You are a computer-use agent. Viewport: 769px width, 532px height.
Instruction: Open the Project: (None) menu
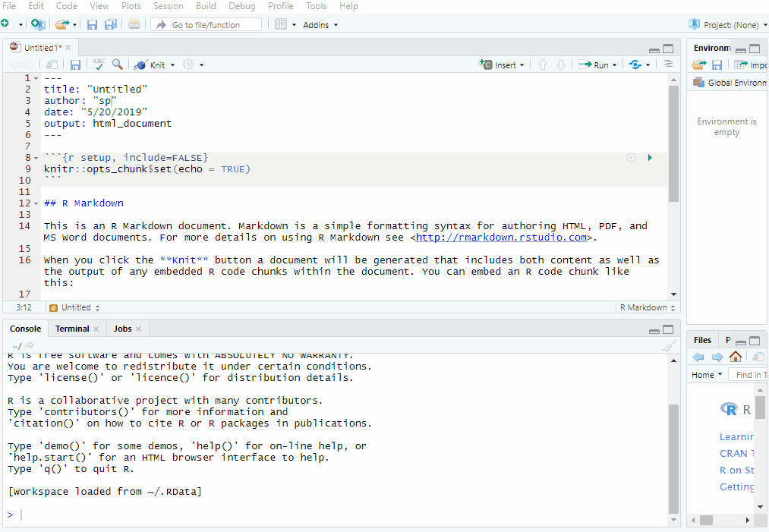point(728,24)
